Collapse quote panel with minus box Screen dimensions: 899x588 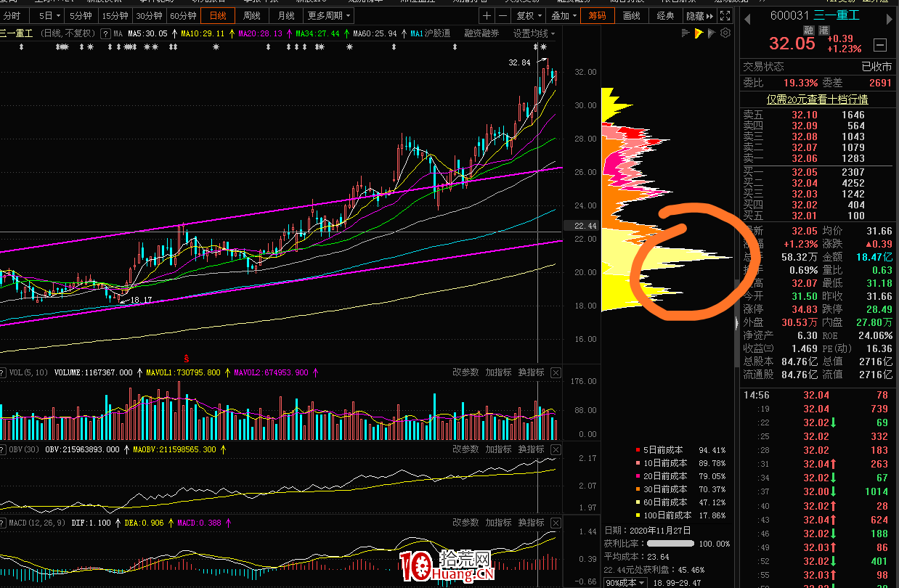(x=880, y=45)
